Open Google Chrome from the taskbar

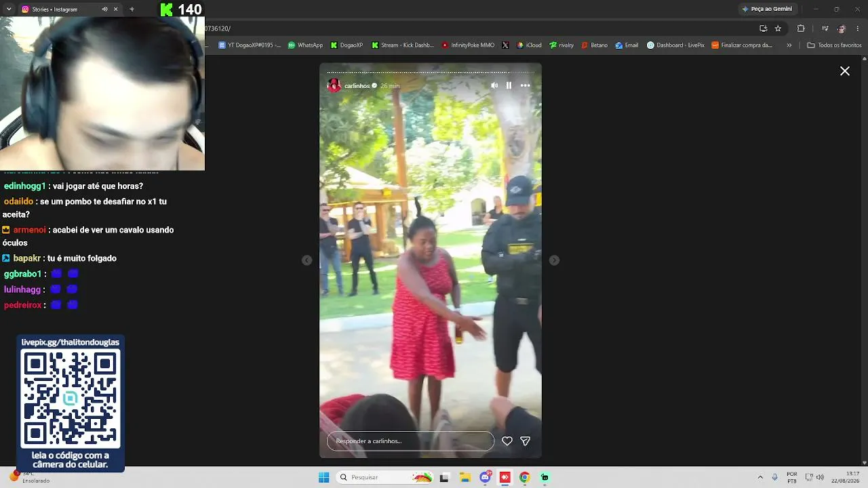[524, 477]
